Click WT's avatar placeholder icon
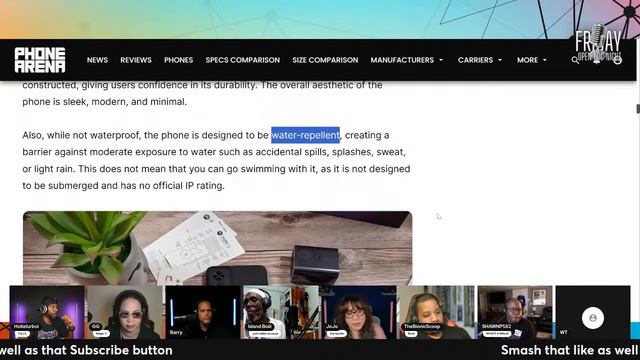 click(x=593, y=318)
